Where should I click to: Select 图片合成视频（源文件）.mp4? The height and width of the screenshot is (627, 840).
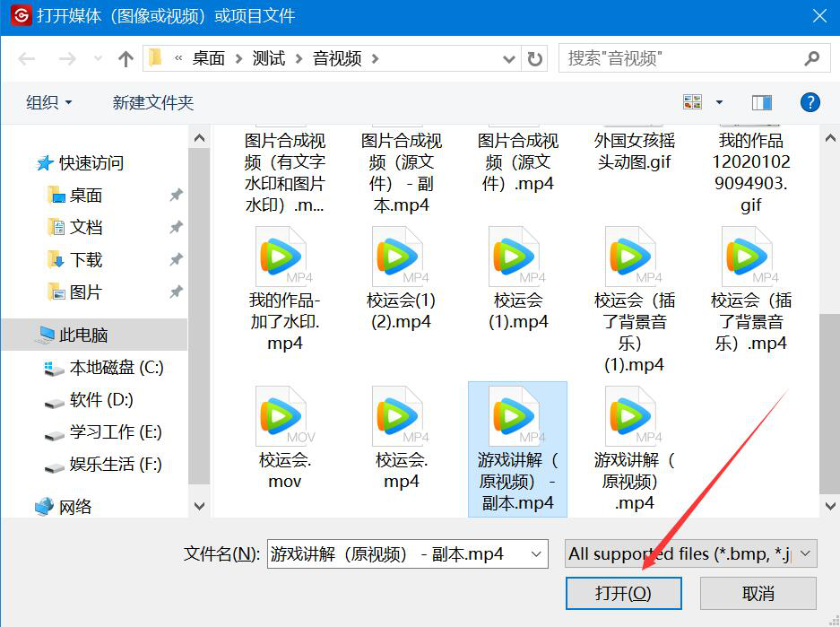(518, 161)
